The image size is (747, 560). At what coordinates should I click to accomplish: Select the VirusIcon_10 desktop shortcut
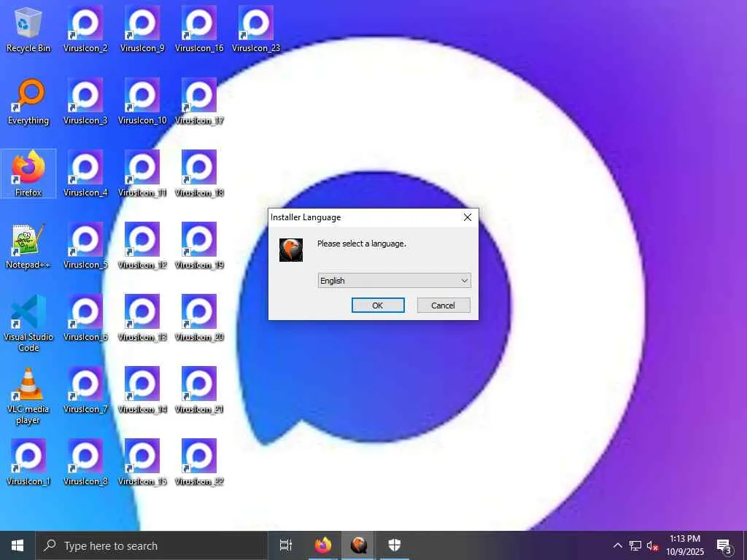click(142, 102)
